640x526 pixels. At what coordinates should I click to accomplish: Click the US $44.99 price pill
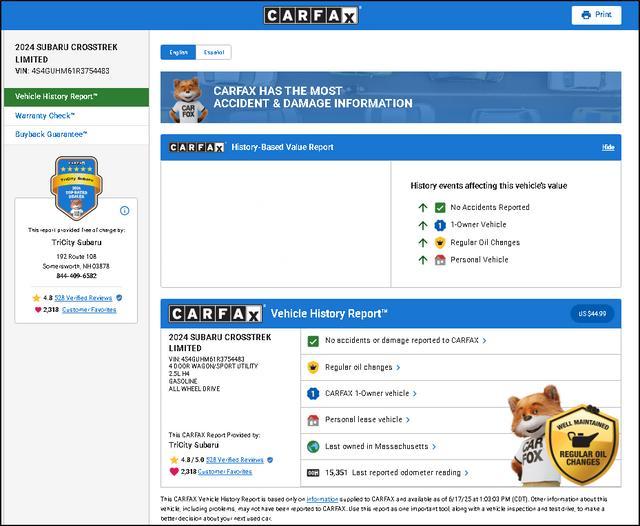[592, 314]
